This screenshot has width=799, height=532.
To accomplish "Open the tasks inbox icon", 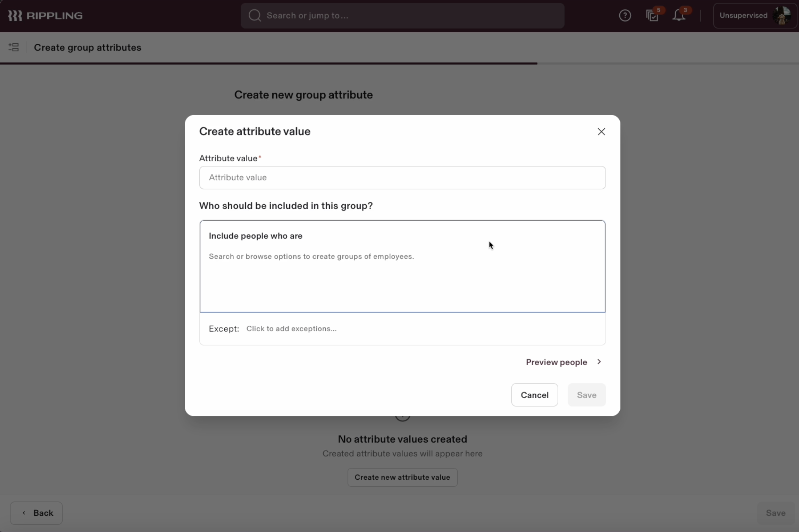I will [x=652, y=16].
